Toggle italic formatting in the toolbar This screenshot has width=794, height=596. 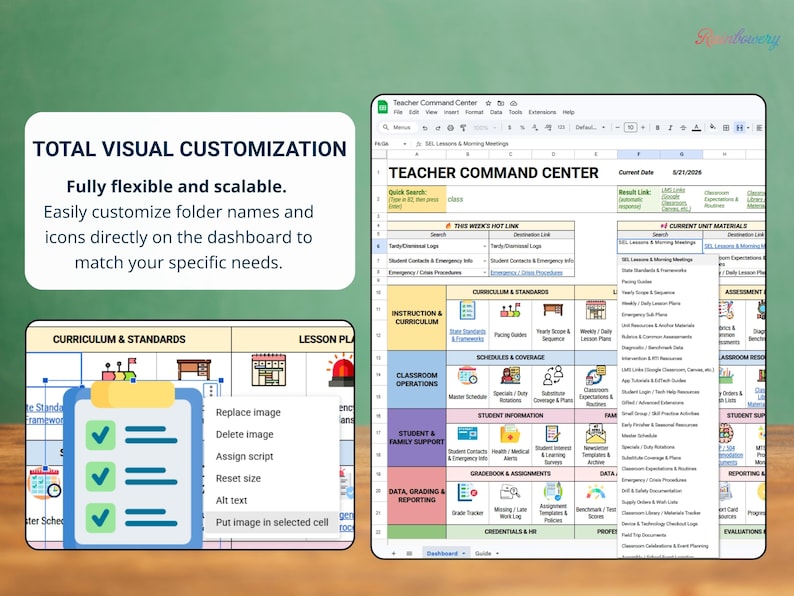(x=670, y=128)
